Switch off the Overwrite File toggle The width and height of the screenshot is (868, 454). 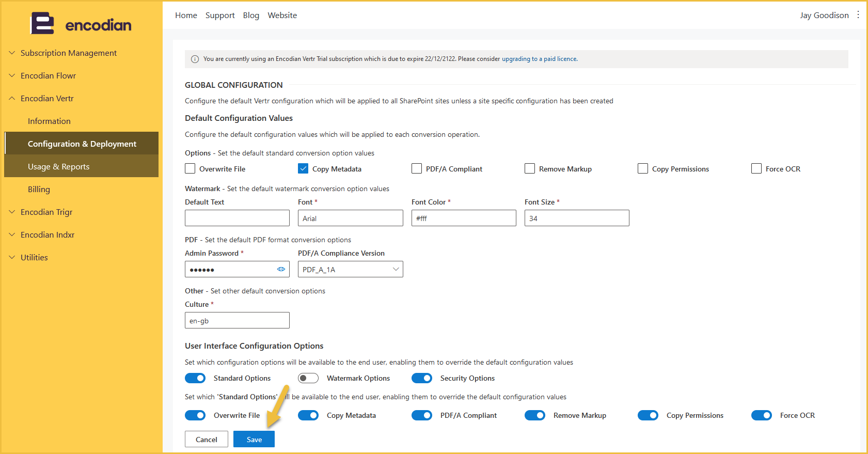pos(195,415)
